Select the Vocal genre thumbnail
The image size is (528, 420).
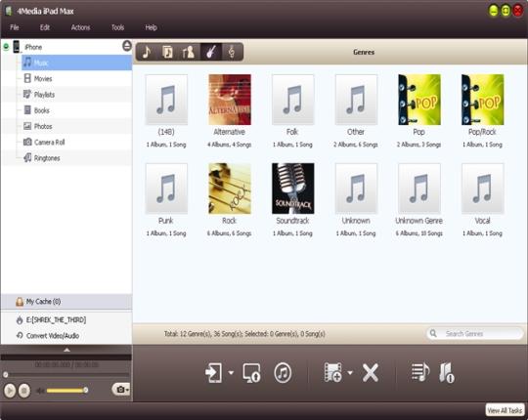tap(483, 189)
